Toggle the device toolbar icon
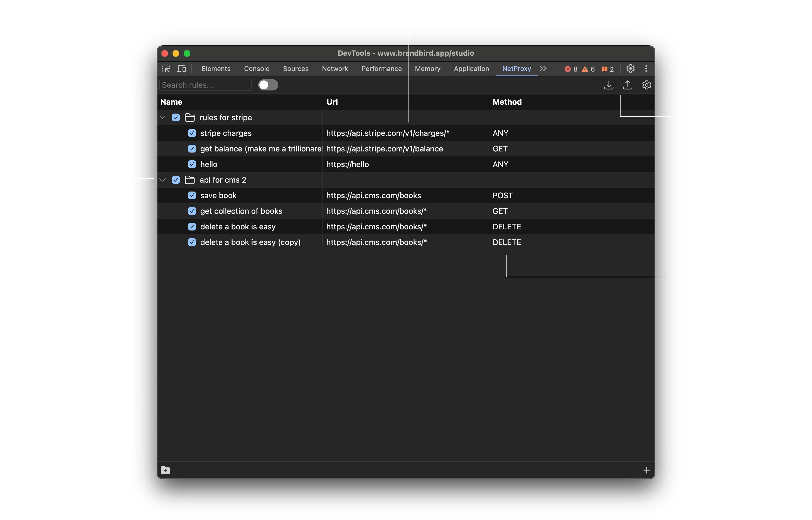The width and height of the screenshot is (812, 520). pyautogui.click(x=181, y=68)
